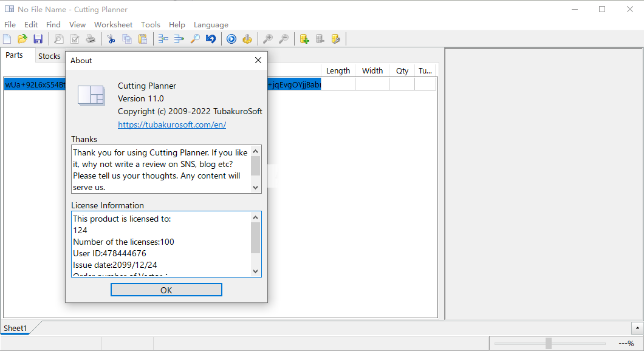
Task: Click the License Information scrollbar thumb
Action: click(x=255, y=237)
